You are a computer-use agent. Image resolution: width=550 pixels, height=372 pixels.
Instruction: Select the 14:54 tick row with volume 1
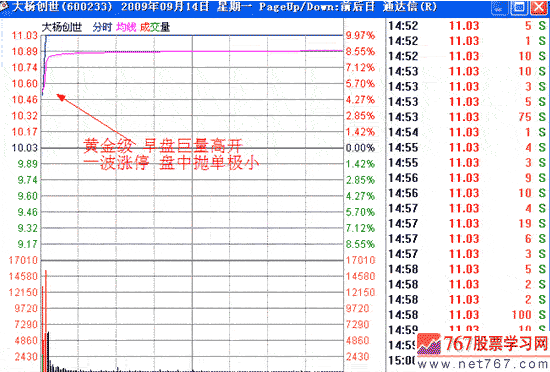point(467,132)
